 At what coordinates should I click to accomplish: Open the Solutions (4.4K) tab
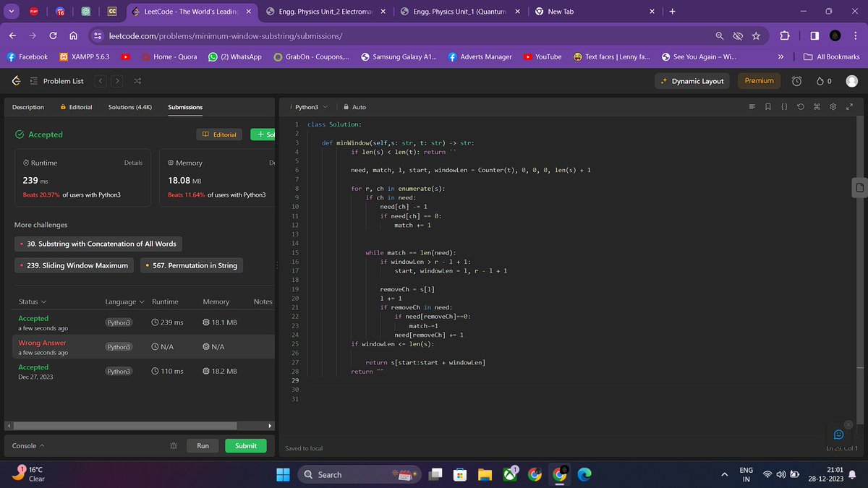click(130, 107)
